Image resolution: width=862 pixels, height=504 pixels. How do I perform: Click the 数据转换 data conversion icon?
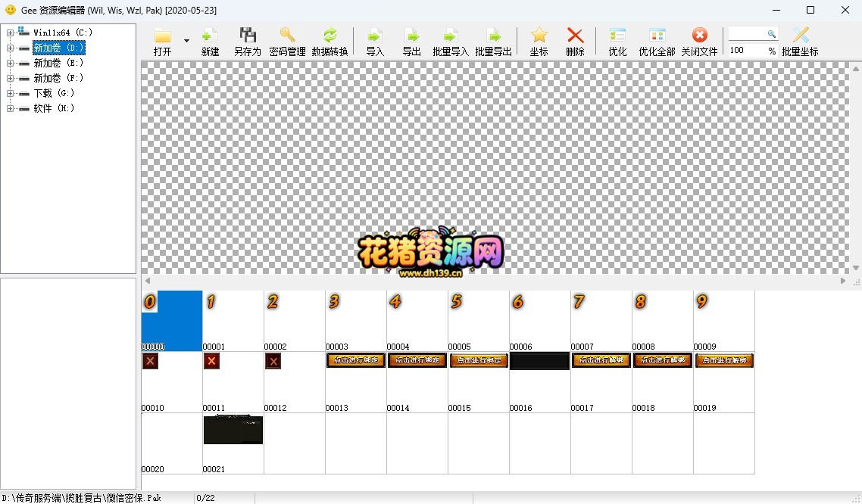329,36
